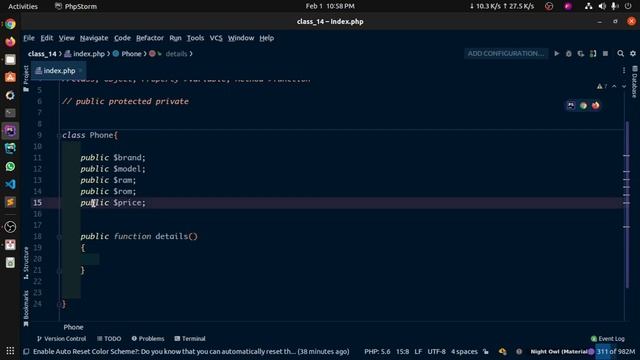The height and width of the screenshot is (360, 640).
Task: Open the Navigate menu
Action: 94,38
